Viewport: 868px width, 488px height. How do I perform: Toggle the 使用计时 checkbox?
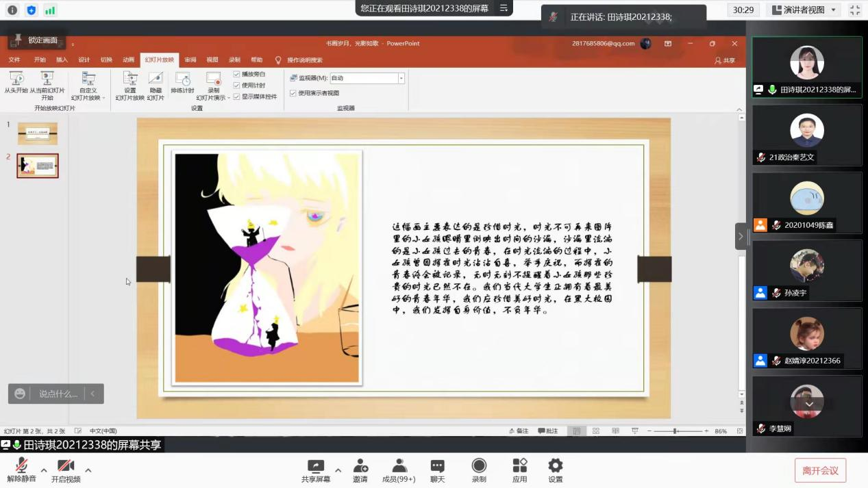coord(237,86)
